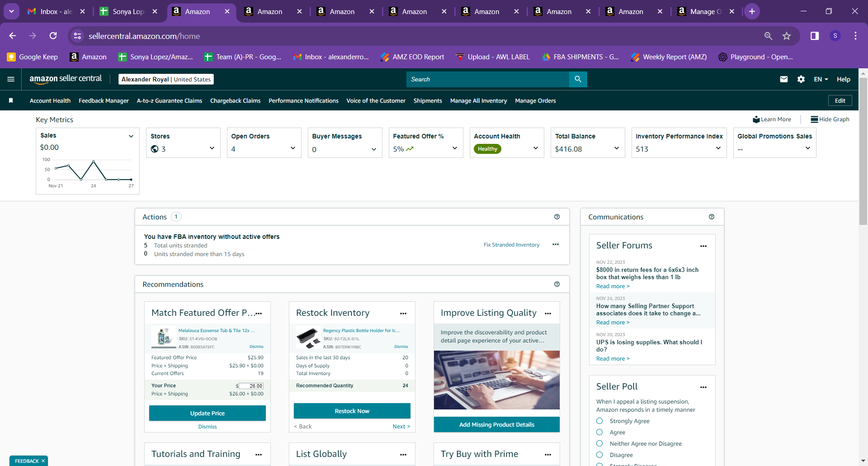Open the Help link in header

[x=844, y=79]
